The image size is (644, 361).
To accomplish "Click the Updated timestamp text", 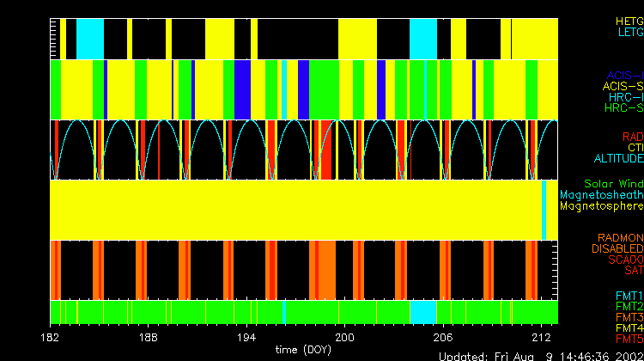I will 540,356.
